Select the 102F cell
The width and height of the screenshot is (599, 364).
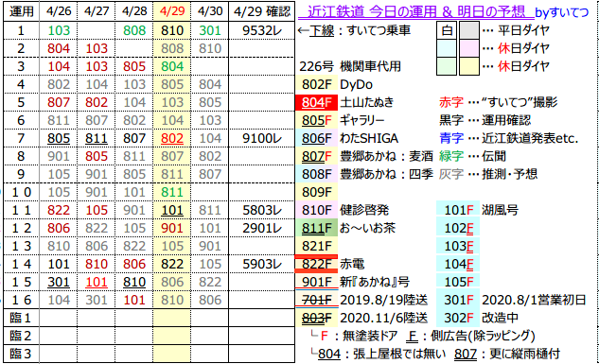458,228
